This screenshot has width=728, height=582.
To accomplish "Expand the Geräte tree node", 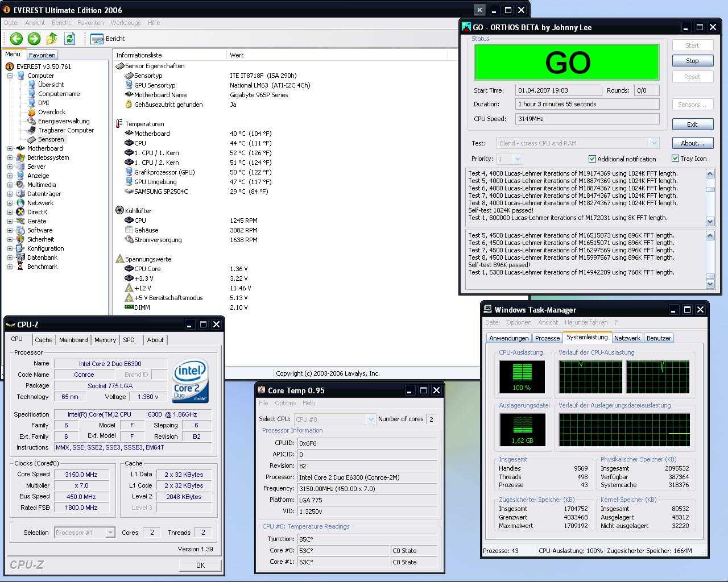I will (10, 221).
